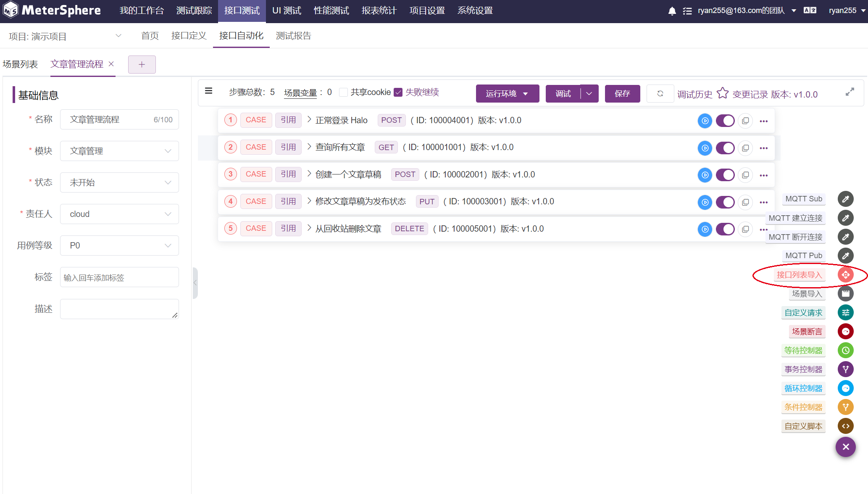This screenshot has height=494, width=868.
Task: Click the 等待控制器 green clock icon
Action: click(x=845, y=350)
